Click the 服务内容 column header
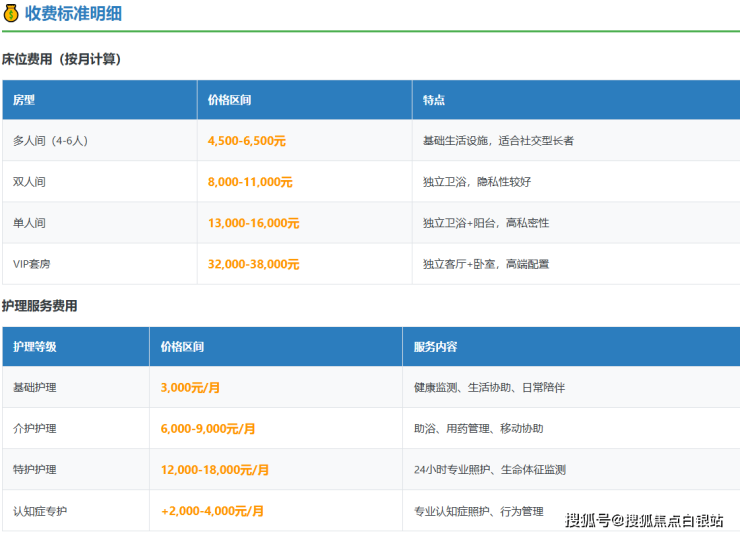Viewport: 740px width, 536px height. (435, 347)
